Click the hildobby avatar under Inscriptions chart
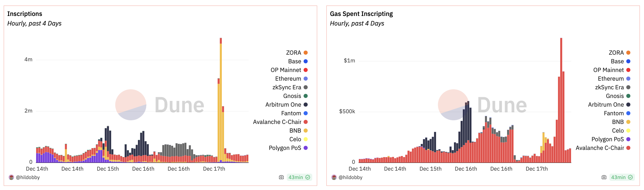 pyautogui.click(x=11, y=177)
